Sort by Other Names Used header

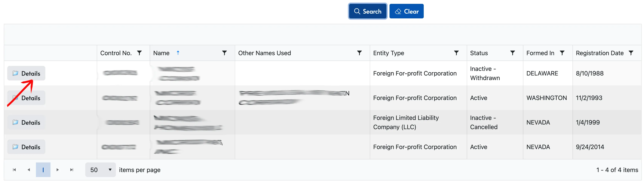[x=264, y=53]
